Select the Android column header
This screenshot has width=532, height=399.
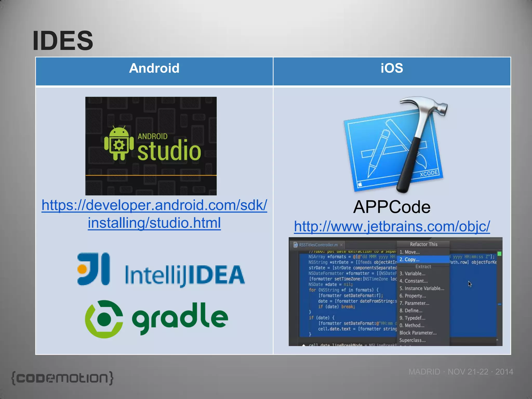(154, 71)
